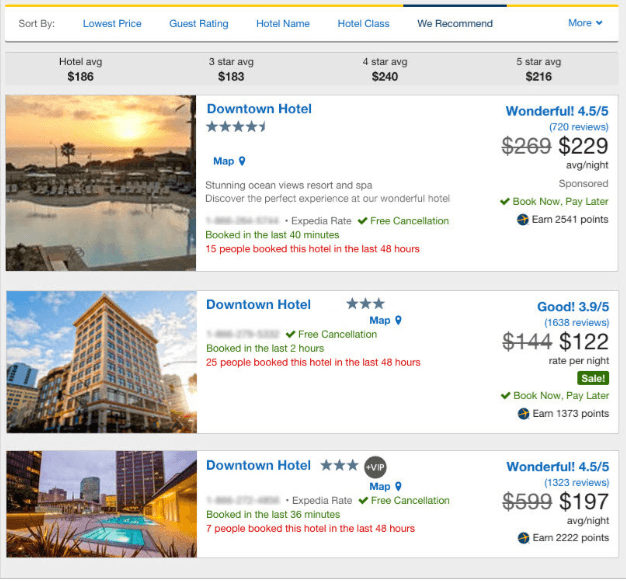Sort results by Hotel Name
Screen dimensions: 626x581
pyautogui.click(x=283, y=24)
